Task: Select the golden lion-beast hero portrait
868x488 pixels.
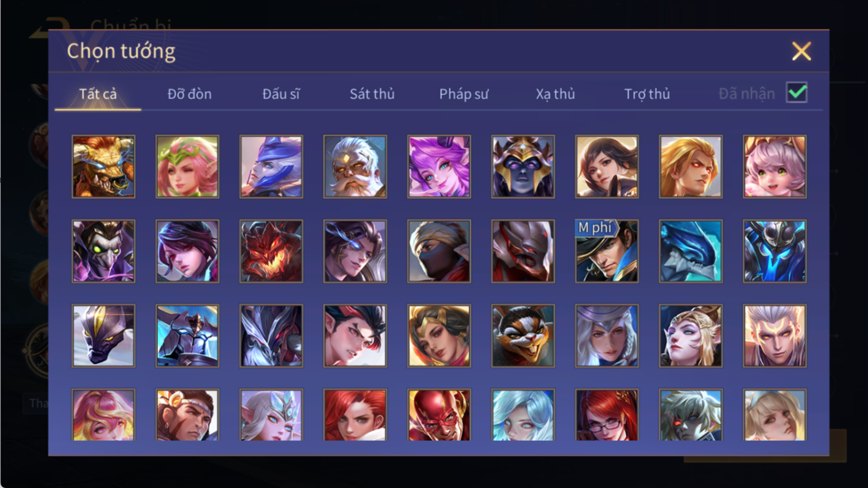Action: click(x=103, y=167)
